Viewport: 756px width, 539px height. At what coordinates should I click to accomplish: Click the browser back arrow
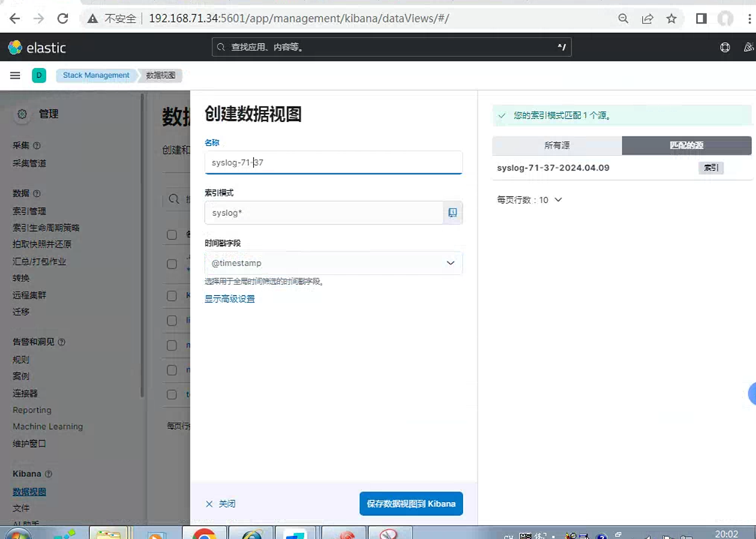[15, 19]
